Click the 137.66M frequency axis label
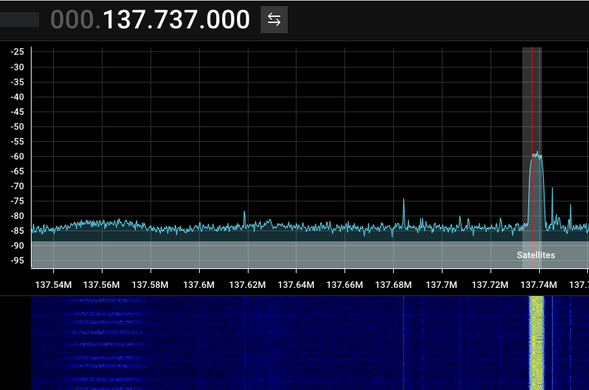The width and height of the screenshot is (589, 390). (x=345, y=285)
